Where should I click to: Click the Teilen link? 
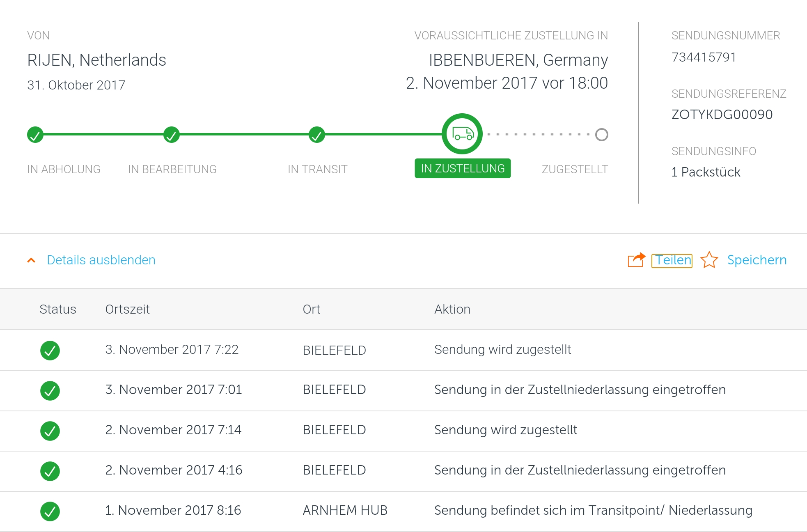(x=672, y=260)
